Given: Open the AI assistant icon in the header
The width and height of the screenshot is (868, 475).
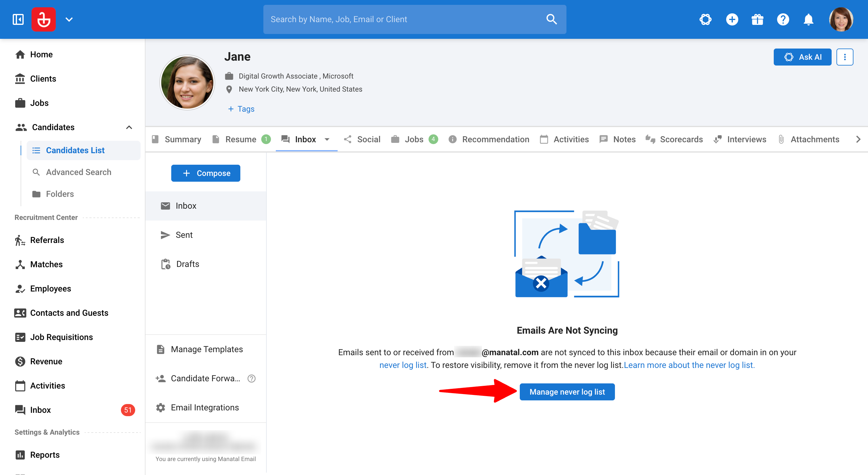Looking at the screenshot, I should pyautogui.click(x=705, y=19).
